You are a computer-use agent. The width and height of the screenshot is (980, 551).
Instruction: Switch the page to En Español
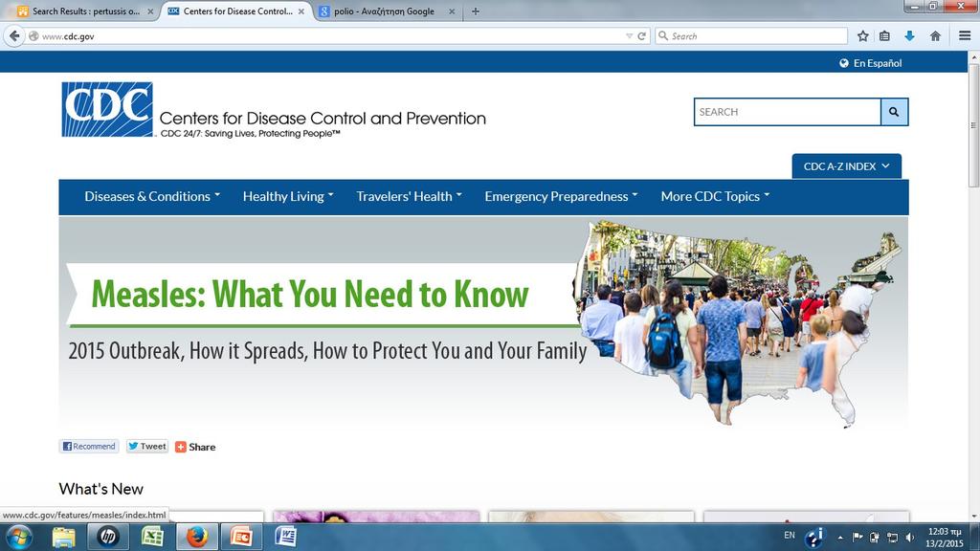(x=878, y=63)
